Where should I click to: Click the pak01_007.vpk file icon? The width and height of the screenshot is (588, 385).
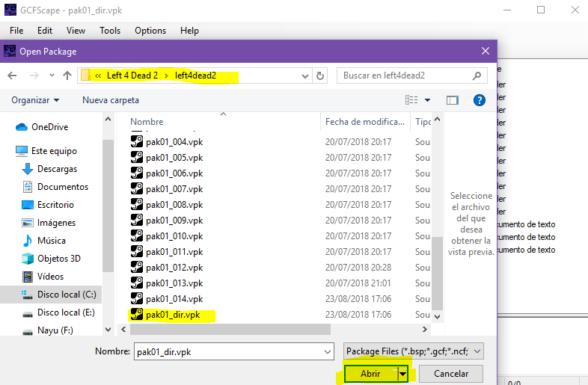[x=137, y=189]
